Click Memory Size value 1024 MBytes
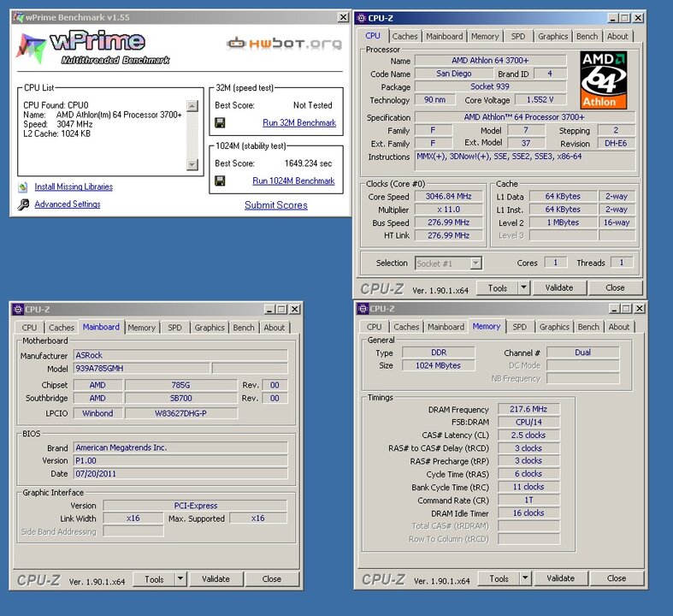 (x=438, y=365)
